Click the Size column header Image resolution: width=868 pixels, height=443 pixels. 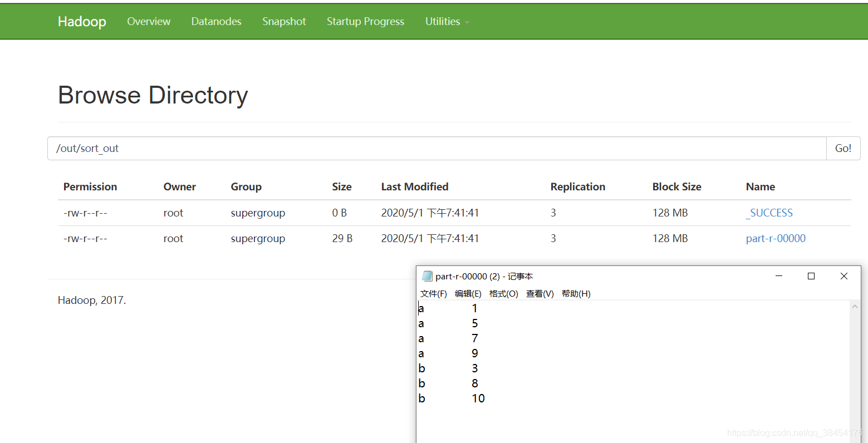[x=342, y=187]
